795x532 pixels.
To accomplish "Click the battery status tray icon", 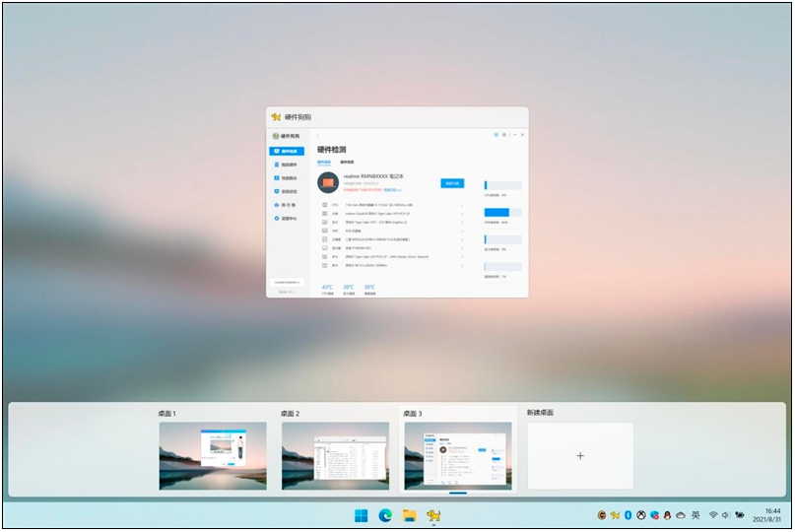I will tap(739, 515).
